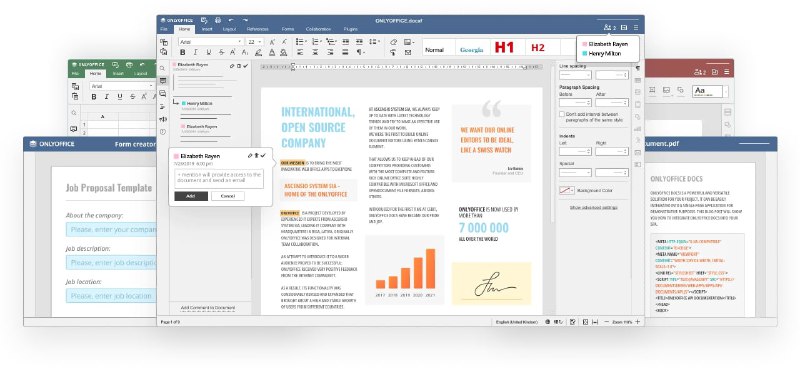Switch to the References tab
The height and width of the screenshot is (369, 800).
coord(258,29)
